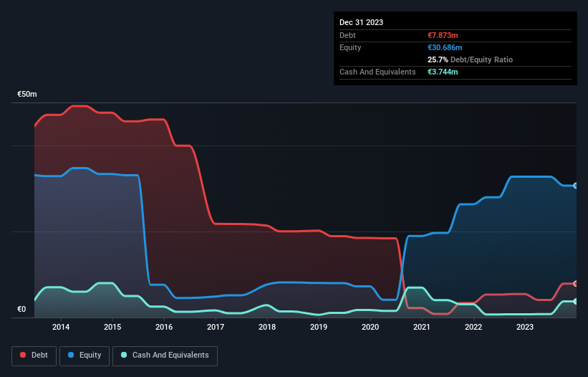Click the Equity label in tooltip
This screenshot has width=588, height=377.
tap(350, 47)
